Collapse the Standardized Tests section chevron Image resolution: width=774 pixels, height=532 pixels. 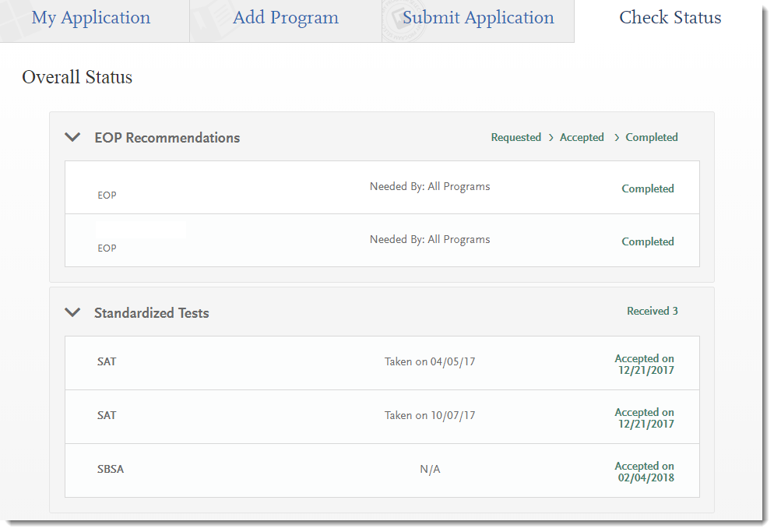(72, 312)
